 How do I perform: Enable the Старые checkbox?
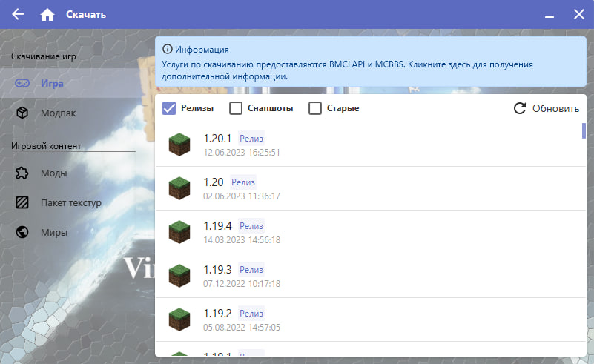coord(315,108)
